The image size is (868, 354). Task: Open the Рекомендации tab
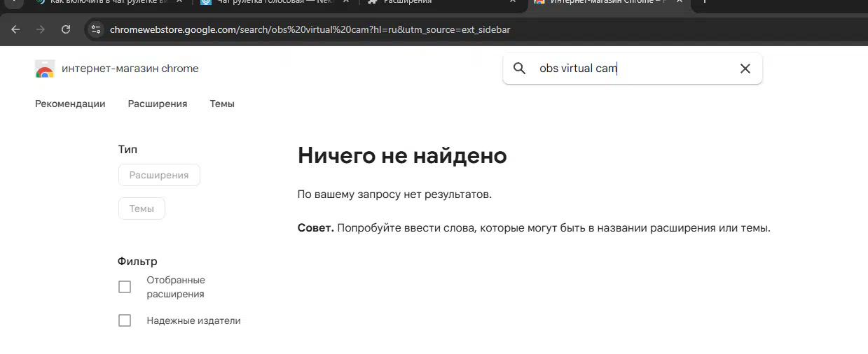coord(70,104)
